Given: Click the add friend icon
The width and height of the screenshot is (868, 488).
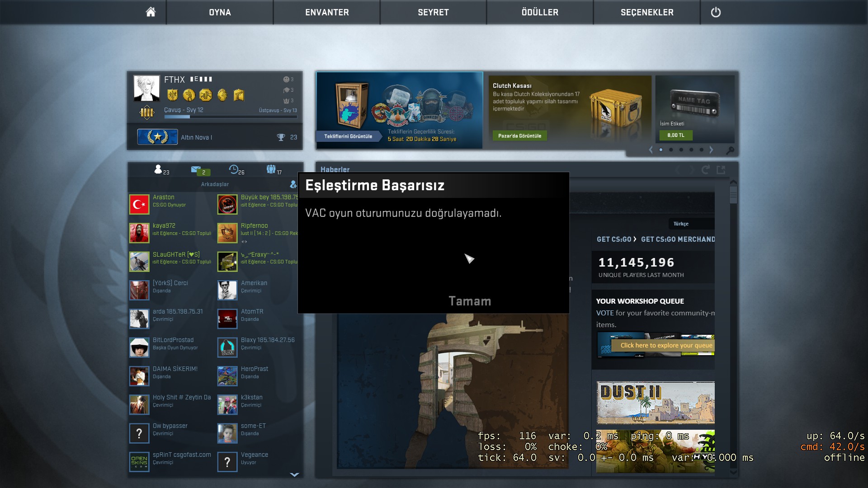Looking at the screenshot, I should click(x=293, y=184).
